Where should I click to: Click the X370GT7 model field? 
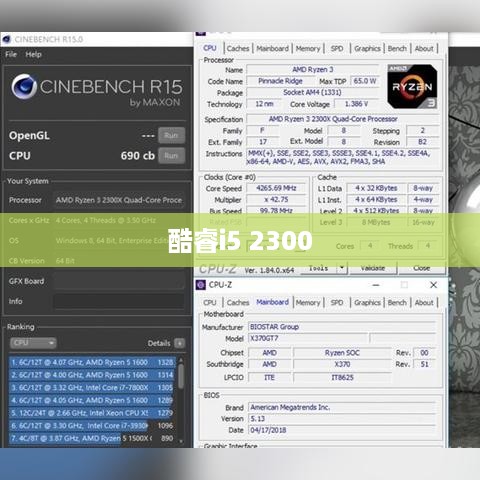[x=308, y=339]
